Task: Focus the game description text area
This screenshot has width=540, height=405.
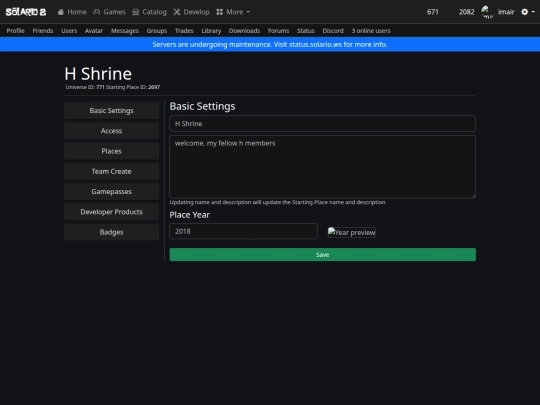Action: tap(322, 167)
